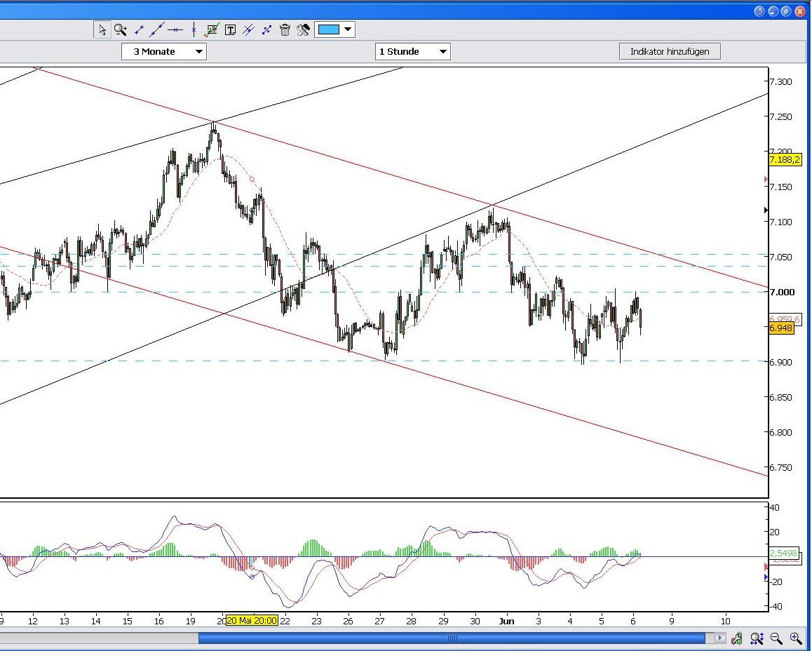Image resolution: width=812 pixels, height=651 pixels.
Task: Click the 2,5498 MACD value label
Action: click(x=783, y=553)
